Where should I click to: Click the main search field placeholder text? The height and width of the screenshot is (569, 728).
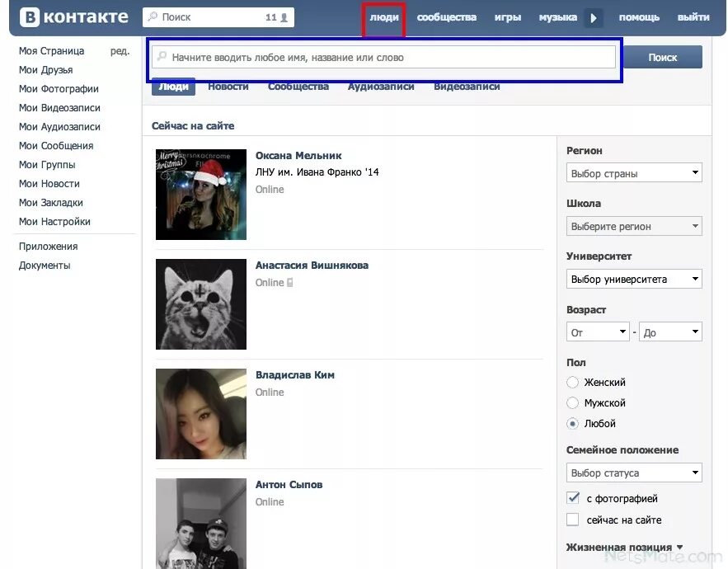[x=288, y=58]
